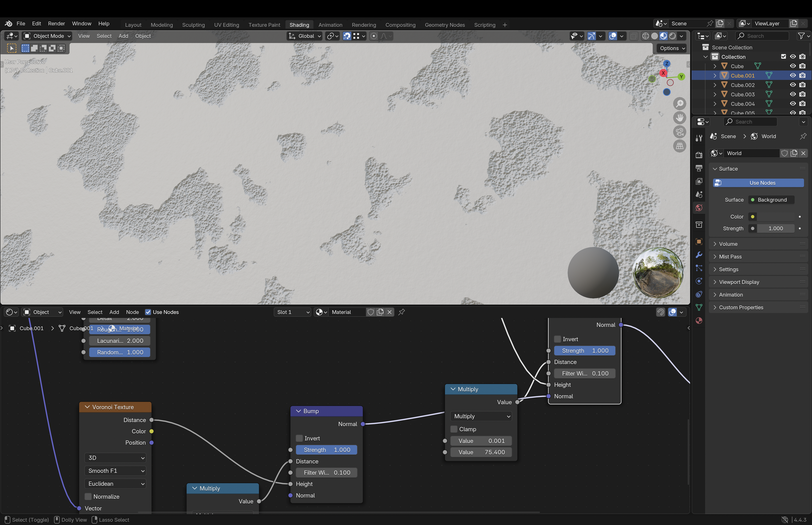
Task: Toggle camera view icon in viewport
Action: pyautogui.click(x=679, y=132)
